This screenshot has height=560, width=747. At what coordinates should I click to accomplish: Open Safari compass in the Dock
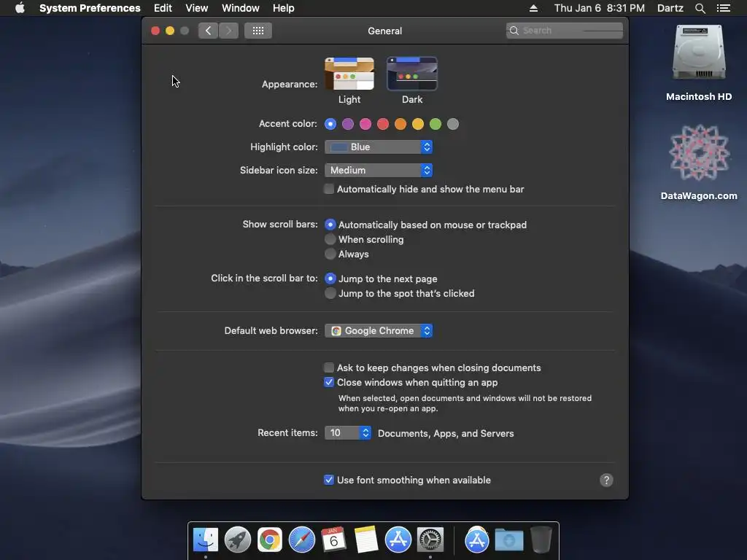(x=301, y=540)
